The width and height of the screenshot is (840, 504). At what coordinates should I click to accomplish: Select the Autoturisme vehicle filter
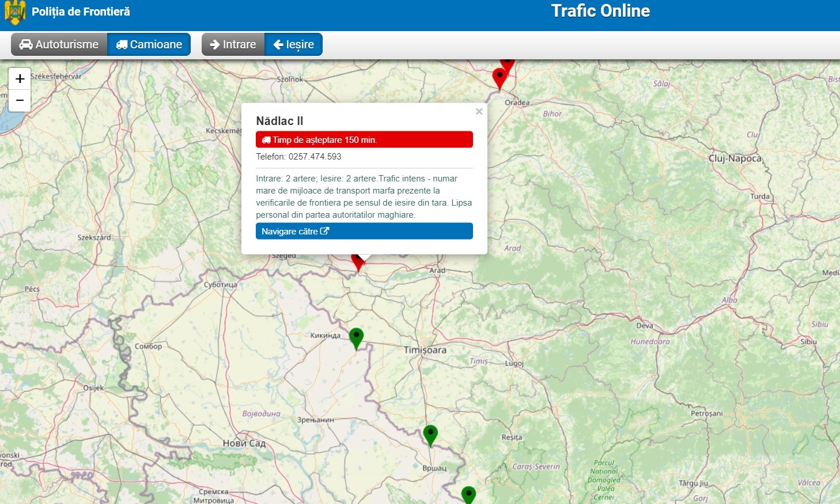coord(59,44)
